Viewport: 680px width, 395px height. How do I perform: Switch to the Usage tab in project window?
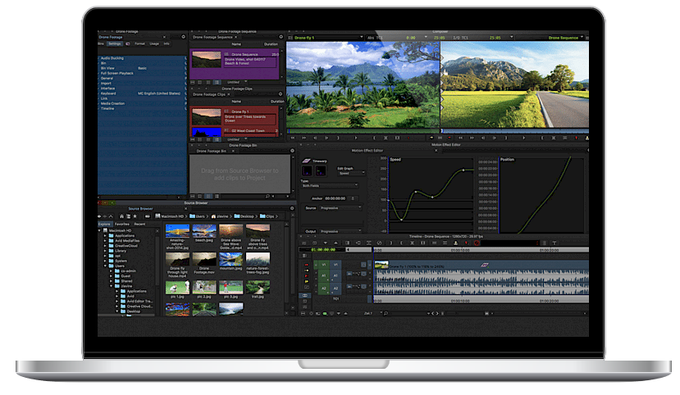tap(154, 44)
